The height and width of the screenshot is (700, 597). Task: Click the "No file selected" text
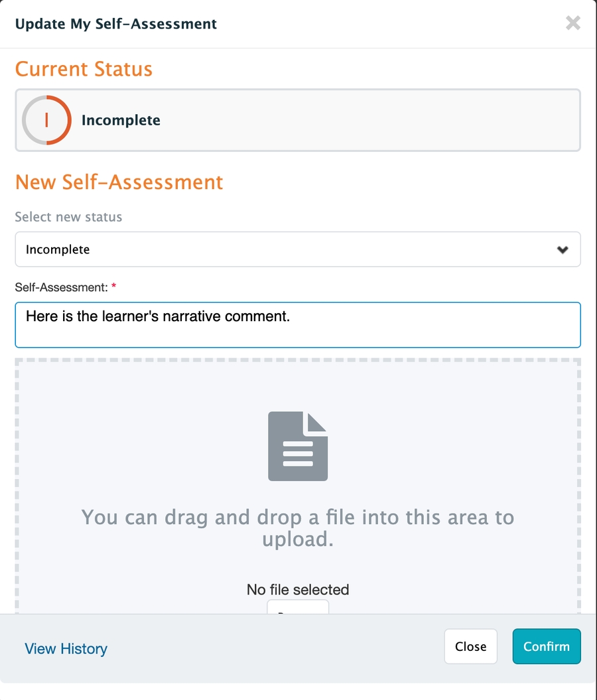[298, 589]
